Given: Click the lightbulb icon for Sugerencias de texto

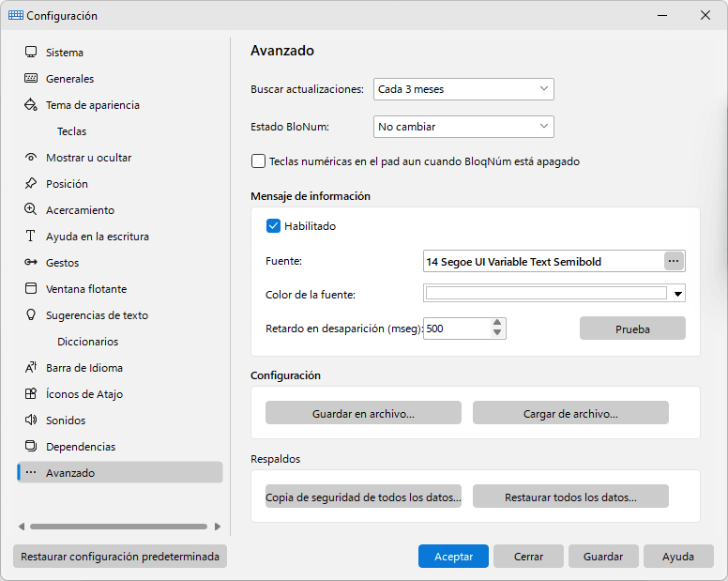Looking at the screenshot, I should tap(31, 314).
